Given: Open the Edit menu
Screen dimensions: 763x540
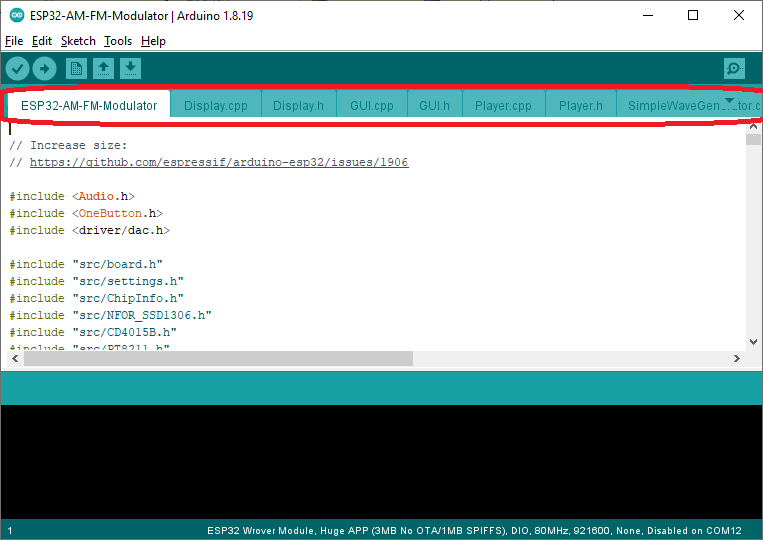Looking at the screenshot, I should click(42, 41).
